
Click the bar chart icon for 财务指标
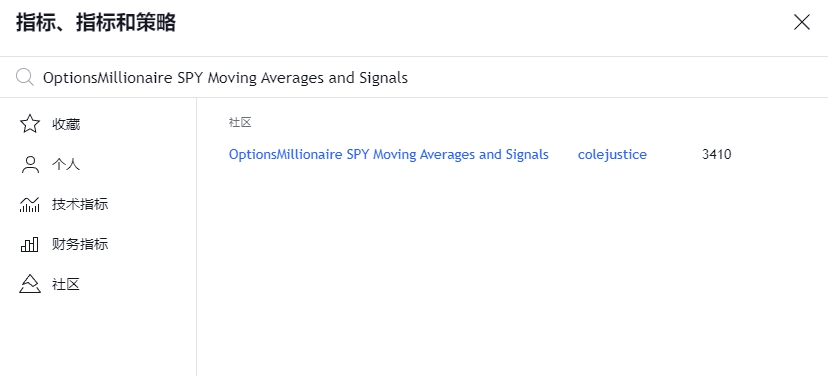30,245
